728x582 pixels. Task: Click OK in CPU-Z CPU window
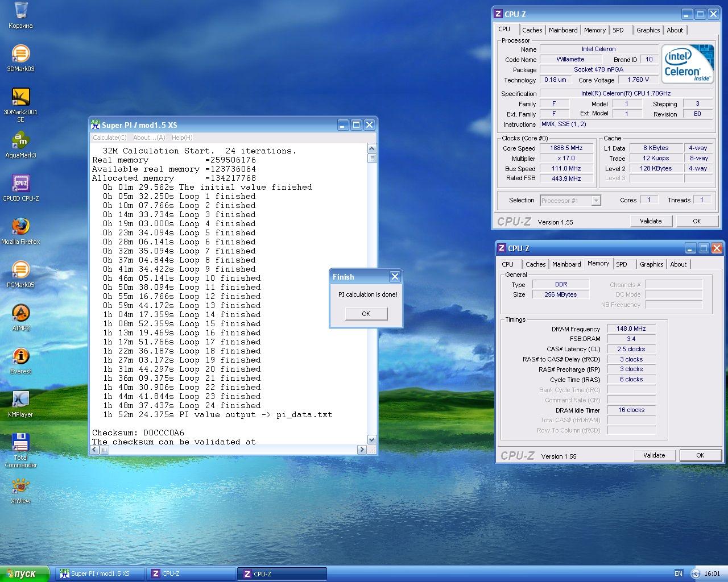click(697, 221)
